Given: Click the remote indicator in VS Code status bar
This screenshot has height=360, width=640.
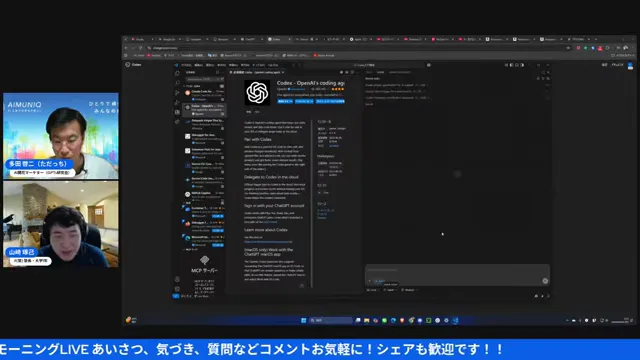Looking at the screenshot, I should (176, 296).
